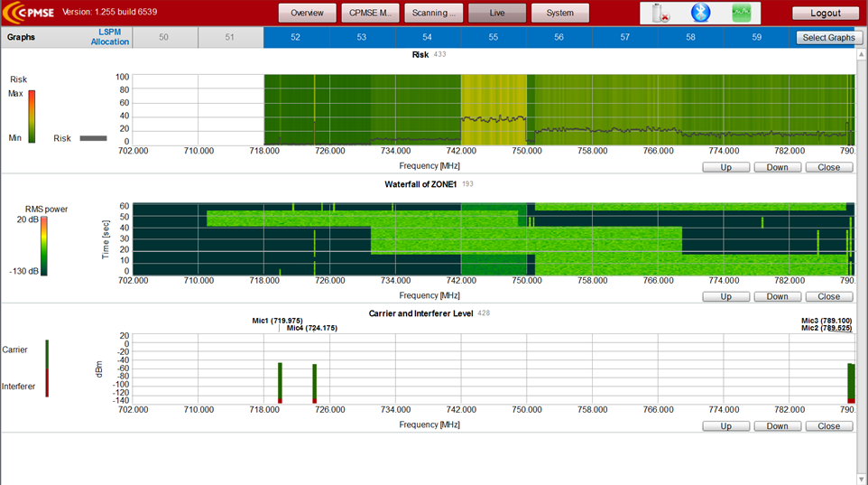Click the Risk Max-Min color scale

point(32,117)
